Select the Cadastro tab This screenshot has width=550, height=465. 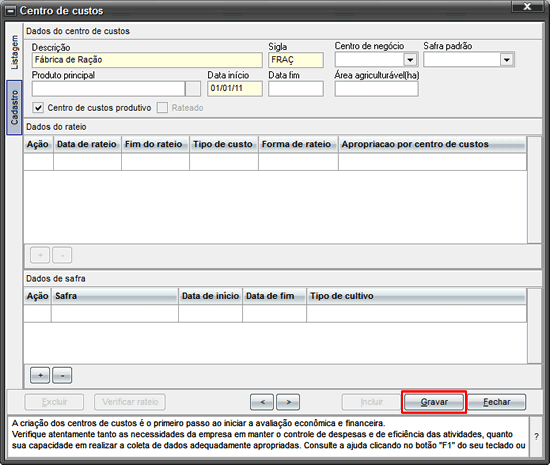tap(14, 107)
